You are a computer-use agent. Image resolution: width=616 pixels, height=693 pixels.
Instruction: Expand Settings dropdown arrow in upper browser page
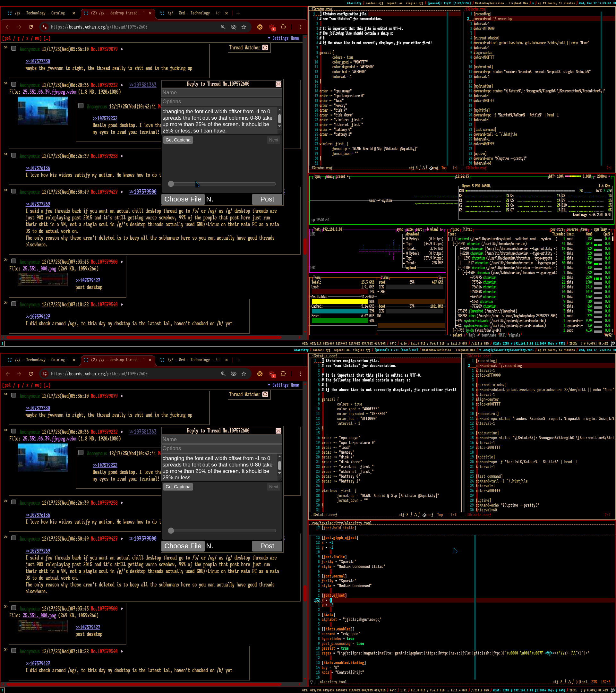[269, 38]
